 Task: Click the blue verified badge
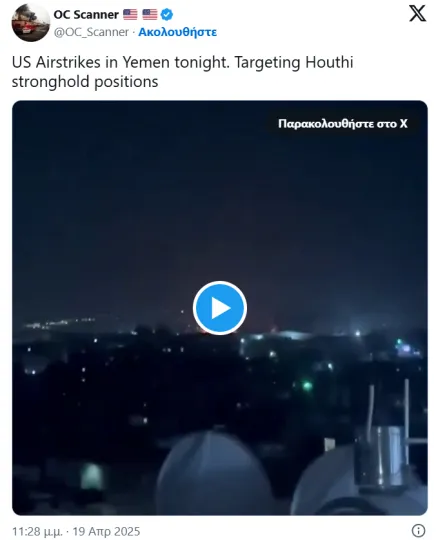click(167, 15)
